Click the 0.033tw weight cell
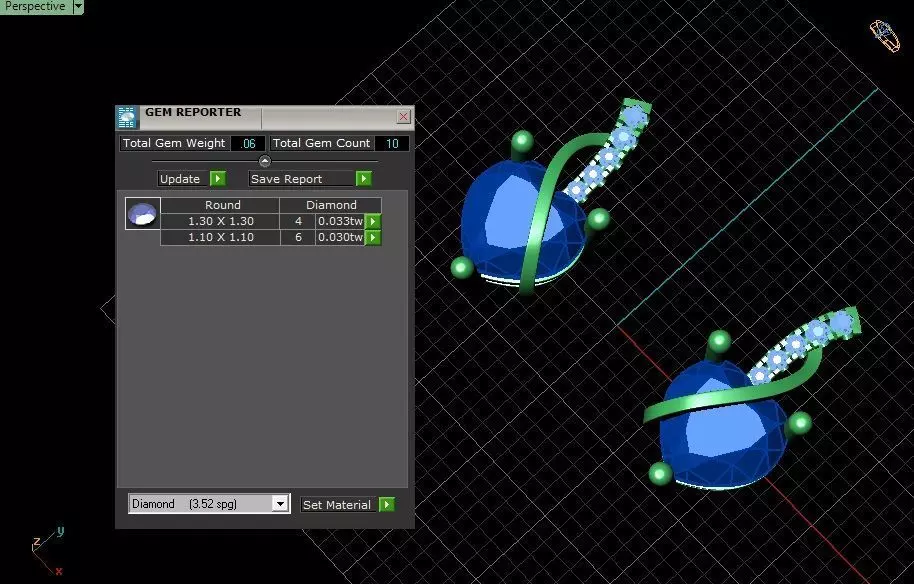Screen dimensions: 914x584 coord(340,221)
